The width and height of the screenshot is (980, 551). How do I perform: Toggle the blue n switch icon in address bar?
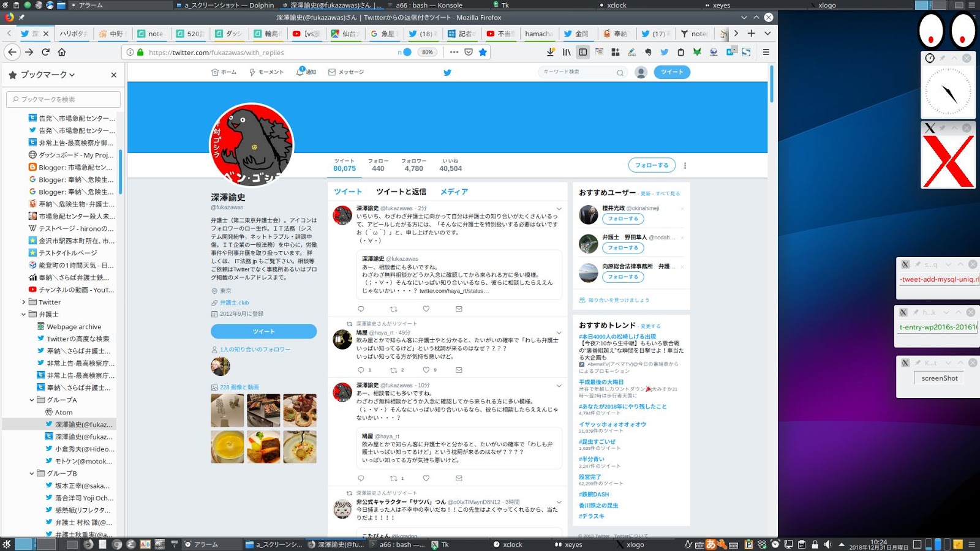point(404,52)
